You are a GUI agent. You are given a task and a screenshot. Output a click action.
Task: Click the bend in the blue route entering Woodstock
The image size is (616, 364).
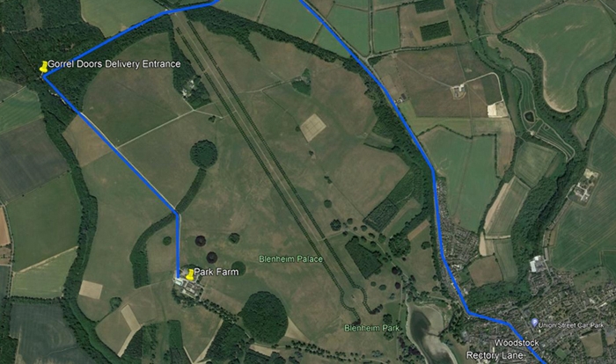(x=469, y=313)
